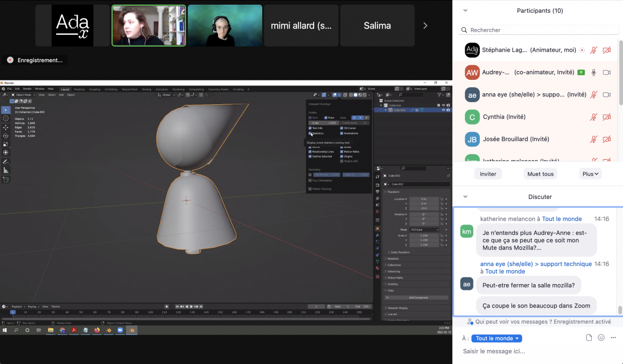Viewport: 623px width, 364px height.
Task: Click Add Component button in Hubs panel
Action: [417, 298]
